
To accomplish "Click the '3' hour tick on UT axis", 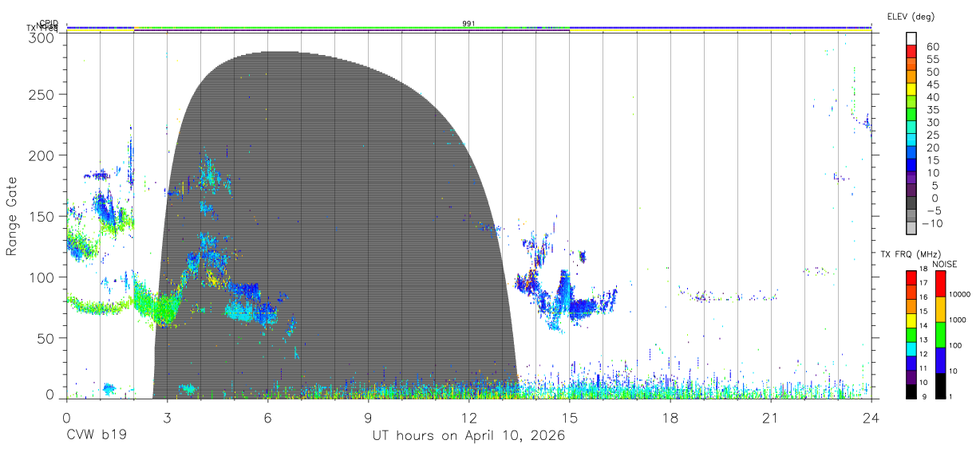I will click(x=167, y=417).
